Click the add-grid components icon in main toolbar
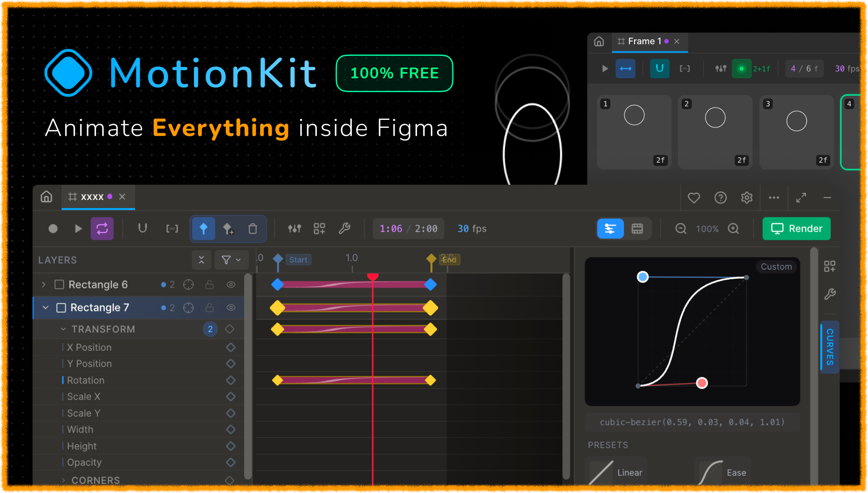The width and height of the screenshot is (868, 493). click(x=320, y=229)
